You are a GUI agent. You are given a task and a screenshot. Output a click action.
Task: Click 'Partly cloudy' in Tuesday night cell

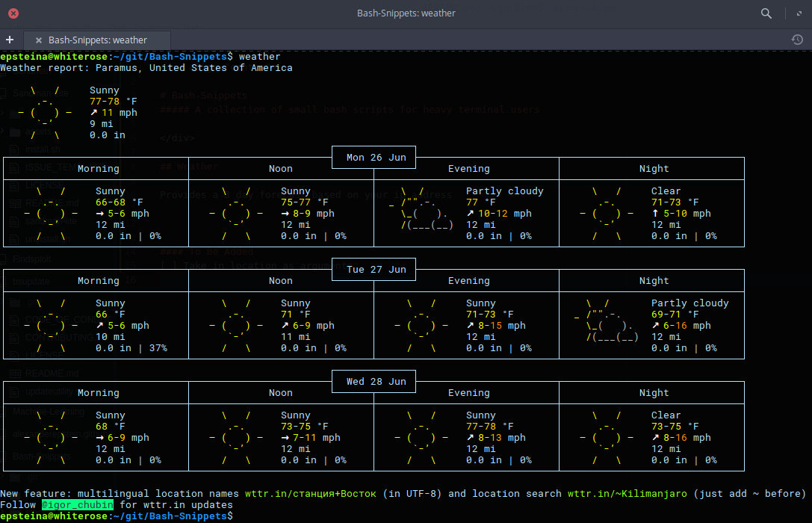click(689, 303)
